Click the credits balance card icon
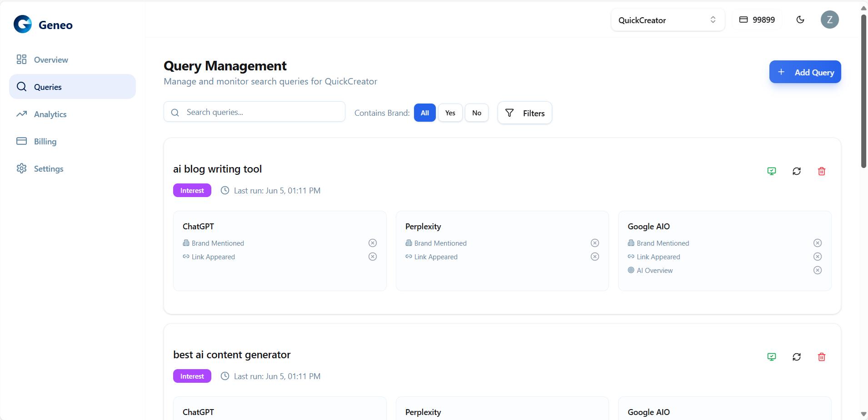This screenshot has height=420, width=868. point(743,20)
